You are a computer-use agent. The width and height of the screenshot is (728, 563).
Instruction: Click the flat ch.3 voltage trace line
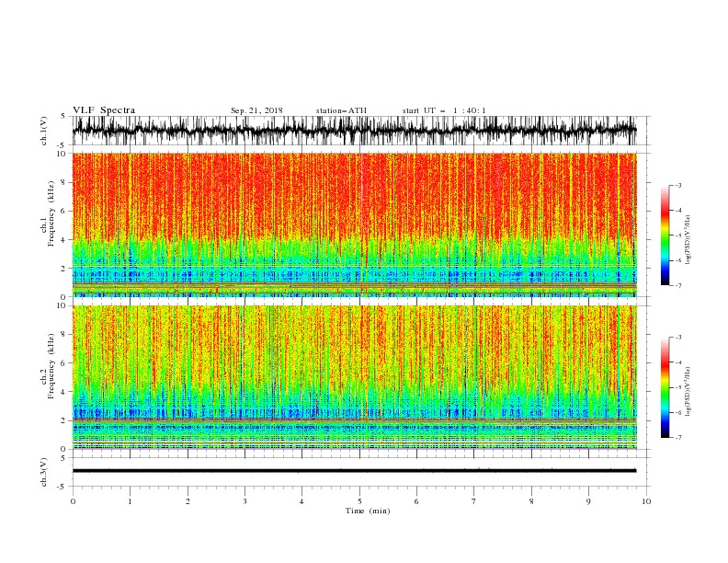[x=354, y=471]
